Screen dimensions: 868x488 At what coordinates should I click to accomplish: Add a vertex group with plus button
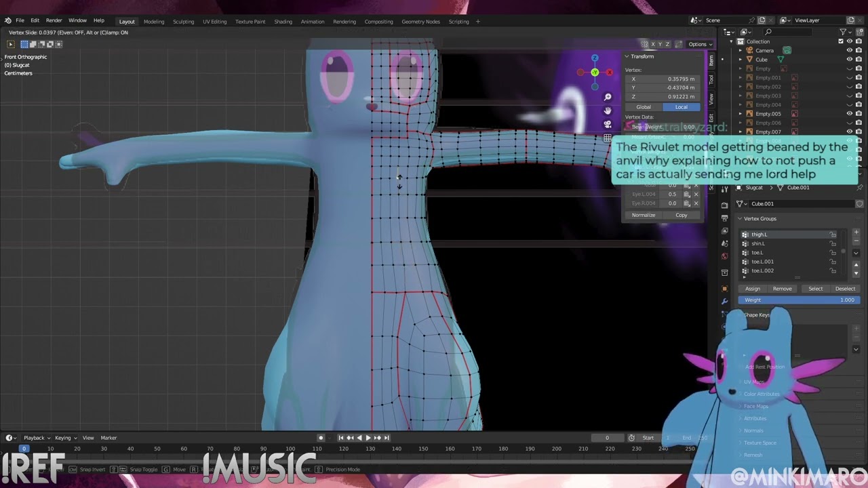click(x=856, y=232)
